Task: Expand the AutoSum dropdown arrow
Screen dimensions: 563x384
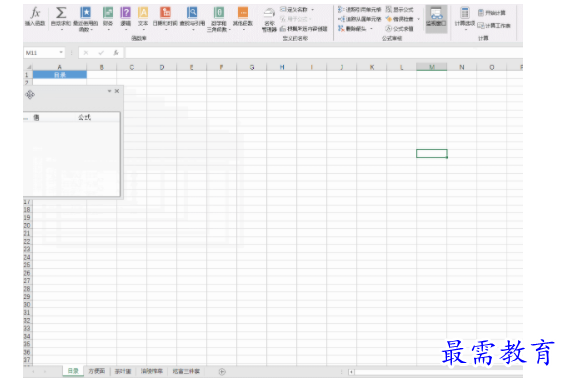Action: [61, 29]
